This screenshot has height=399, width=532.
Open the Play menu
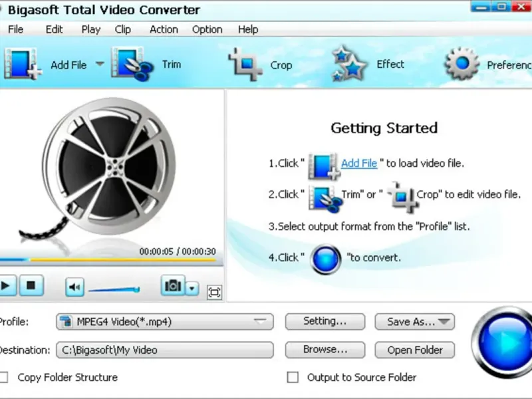tap(91, 30)
